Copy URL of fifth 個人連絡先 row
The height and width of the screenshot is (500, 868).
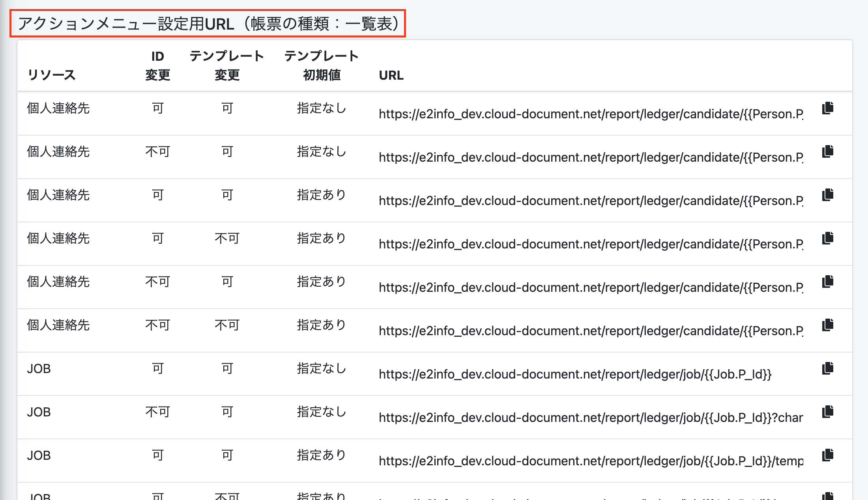[828, 282]
